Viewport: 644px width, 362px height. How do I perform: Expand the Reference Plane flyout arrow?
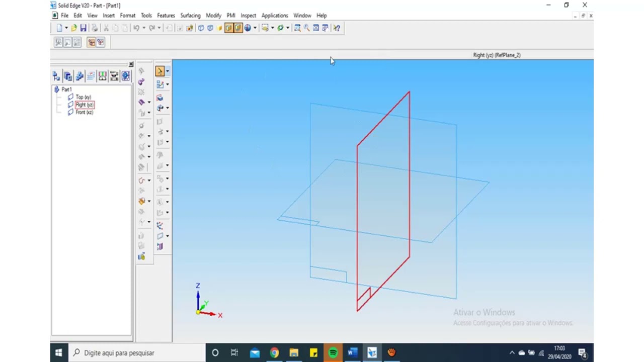coord(168,236)
